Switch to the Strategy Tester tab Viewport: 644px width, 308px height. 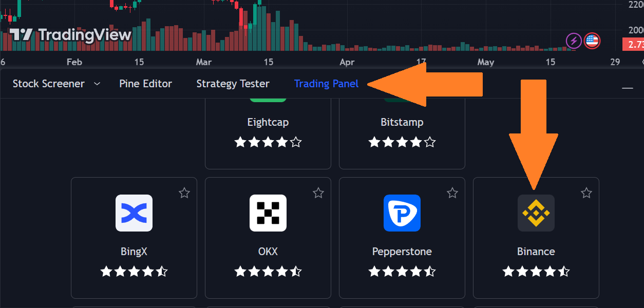click(x=233, y=83)
